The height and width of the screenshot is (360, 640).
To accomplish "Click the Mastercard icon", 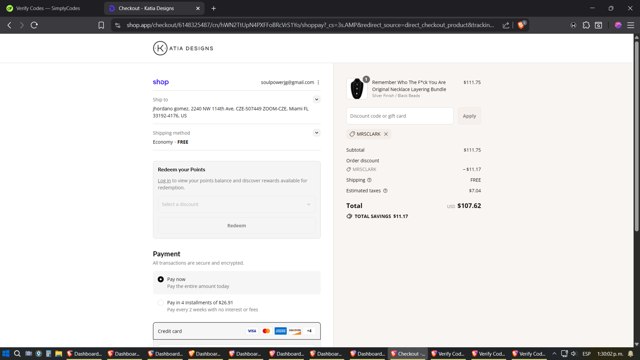I will pyautogui.click(x=266, y=331).
